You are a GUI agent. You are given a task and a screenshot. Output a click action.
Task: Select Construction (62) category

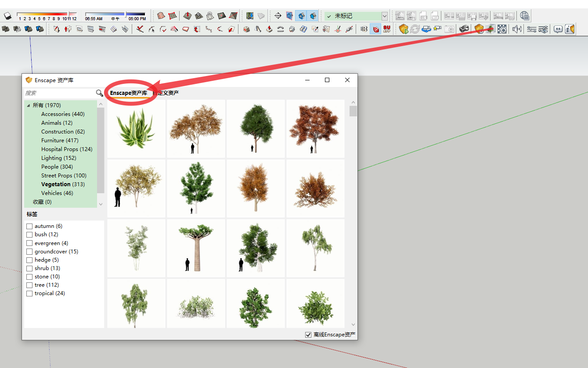(63, 132)
